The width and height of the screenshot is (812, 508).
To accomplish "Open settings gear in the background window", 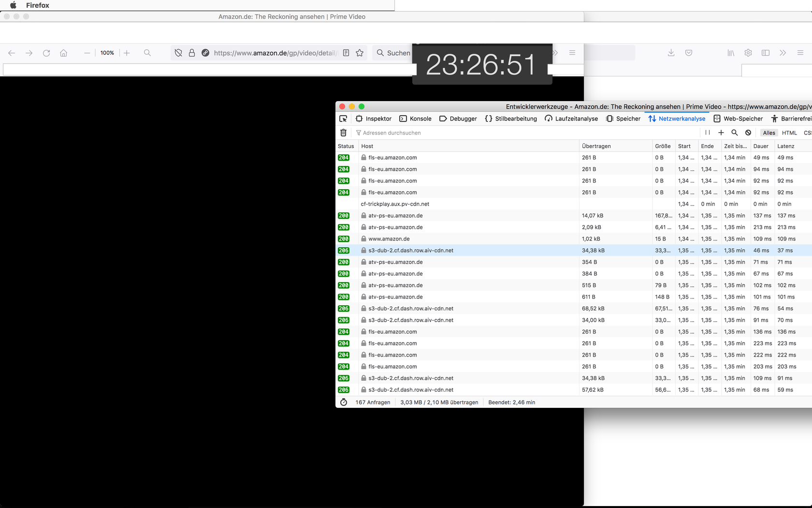I will [x=748, y=53].
